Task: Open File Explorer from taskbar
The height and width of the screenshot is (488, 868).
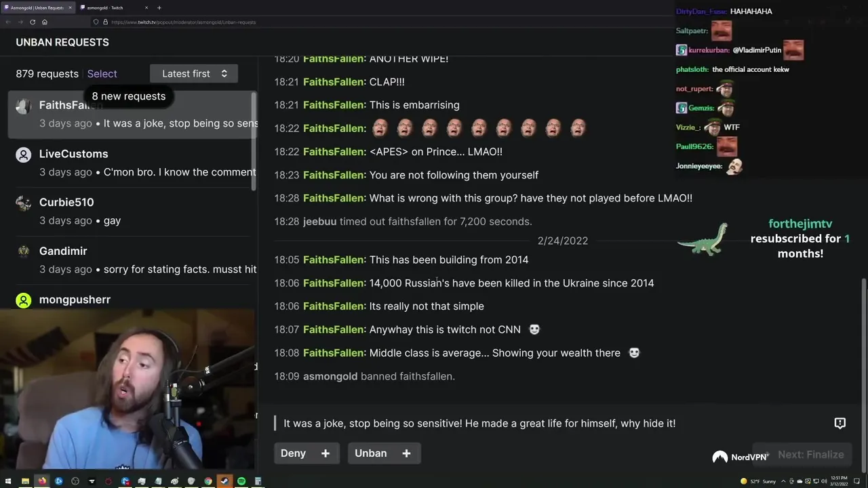Action: (25, 481)
